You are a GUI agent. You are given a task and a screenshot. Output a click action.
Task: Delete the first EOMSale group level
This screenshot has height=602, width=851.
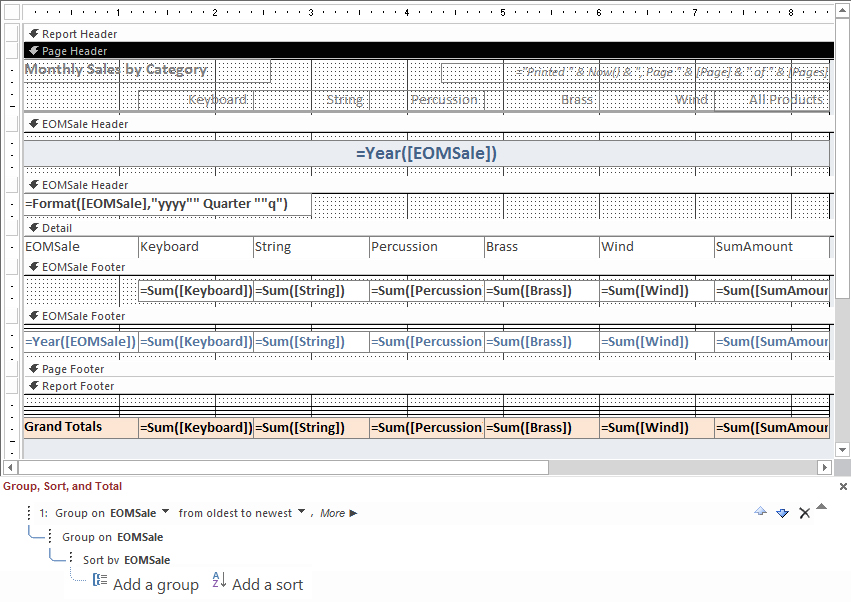coord(804,513)
